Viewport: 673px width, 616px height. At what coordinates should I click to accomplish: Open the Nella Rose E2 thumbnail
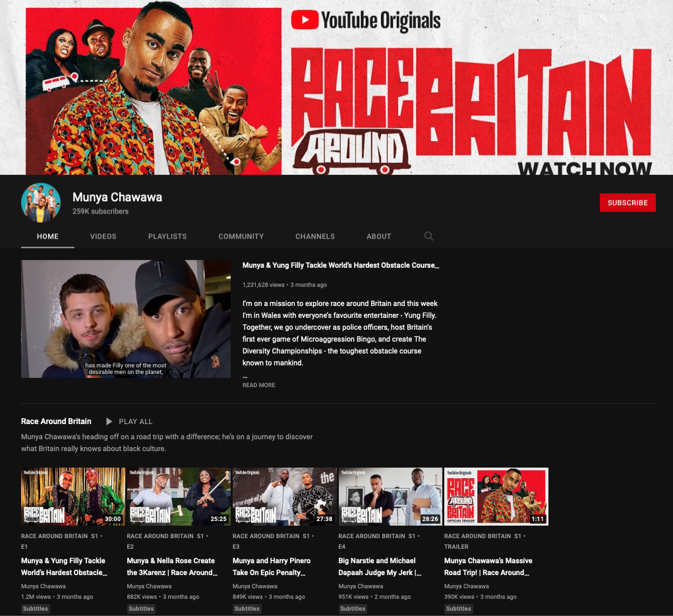click(179, 497)
